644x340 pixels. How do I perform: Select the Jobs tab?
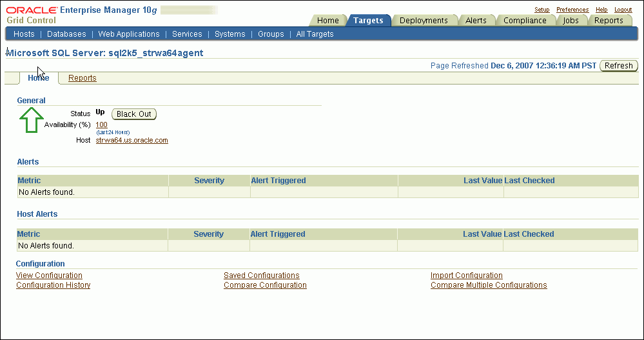pyautogui.click(x=571, y=21)
